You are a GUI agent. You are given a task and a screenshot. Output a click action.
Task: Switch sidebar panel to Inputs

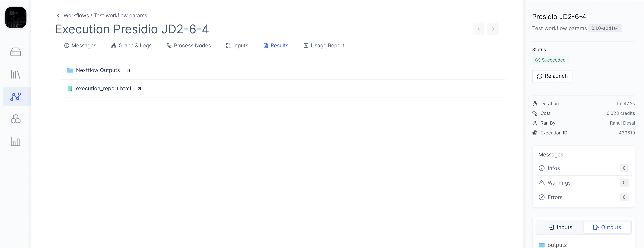pos(560,227)
